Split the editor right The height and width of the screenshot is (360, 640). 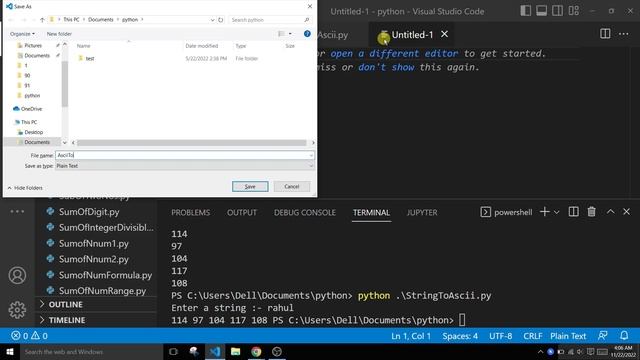[605, 34]
